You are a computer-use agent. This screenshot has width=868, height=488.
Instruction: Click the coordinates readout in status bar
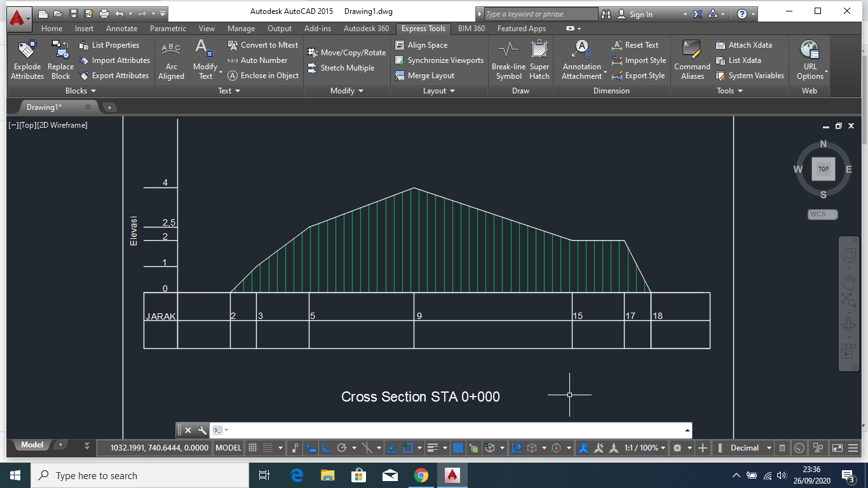point(159,448)
